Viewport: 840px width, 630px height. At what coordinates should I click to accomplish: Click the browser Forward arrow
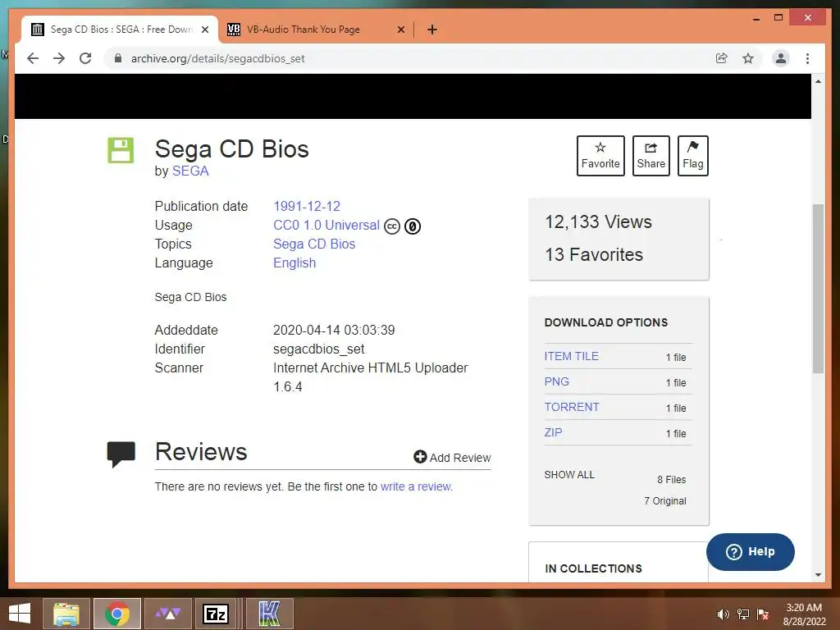59,58
